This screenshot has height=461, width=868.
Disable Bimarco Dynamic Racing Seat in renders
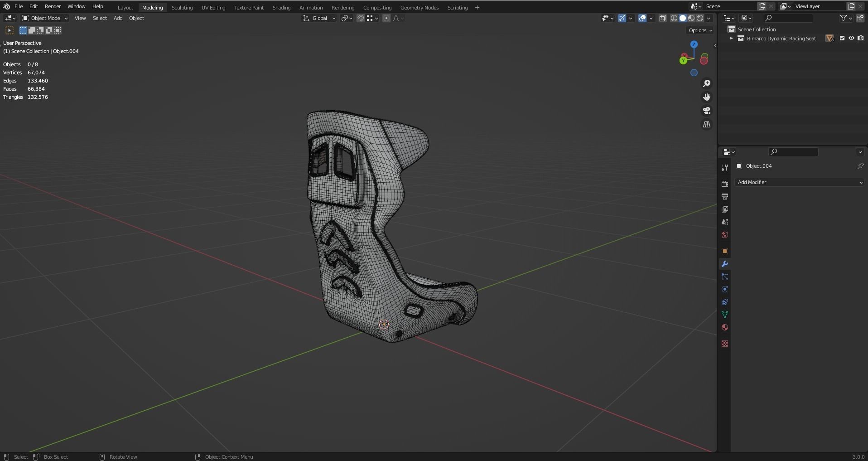click(x=860, y=39)
